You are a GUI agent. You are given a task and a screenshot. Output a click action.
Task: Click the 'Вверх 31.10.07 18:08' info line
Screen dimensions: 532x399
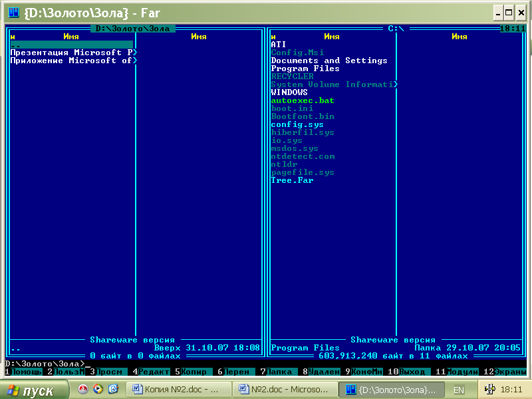(x=207, y=348)
